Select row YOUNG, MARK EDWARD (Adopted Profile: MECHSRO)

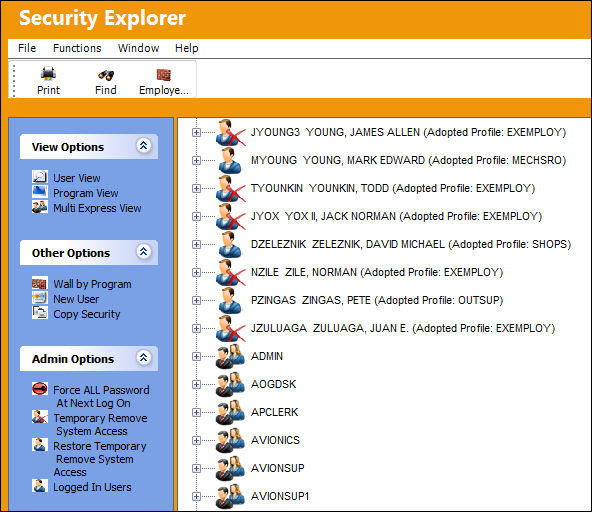coord(409,160)
